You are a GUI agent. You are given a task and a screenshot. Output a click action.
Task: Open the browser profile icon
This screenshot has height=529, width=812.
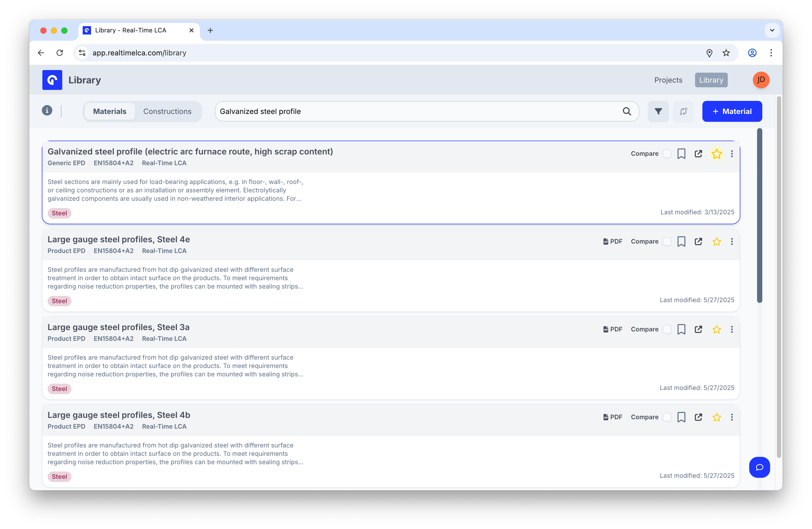pyautogui.click(x=752, y=53)
